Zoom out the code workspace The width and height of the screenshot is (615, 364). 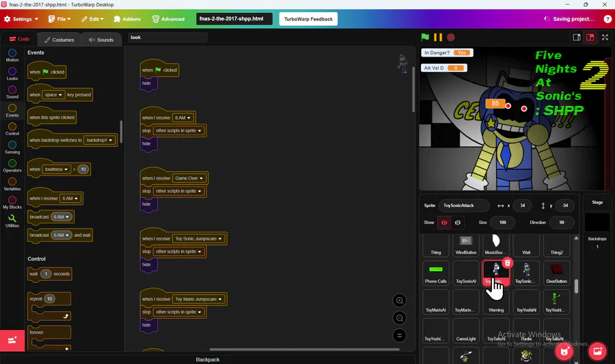pos(399,318)
